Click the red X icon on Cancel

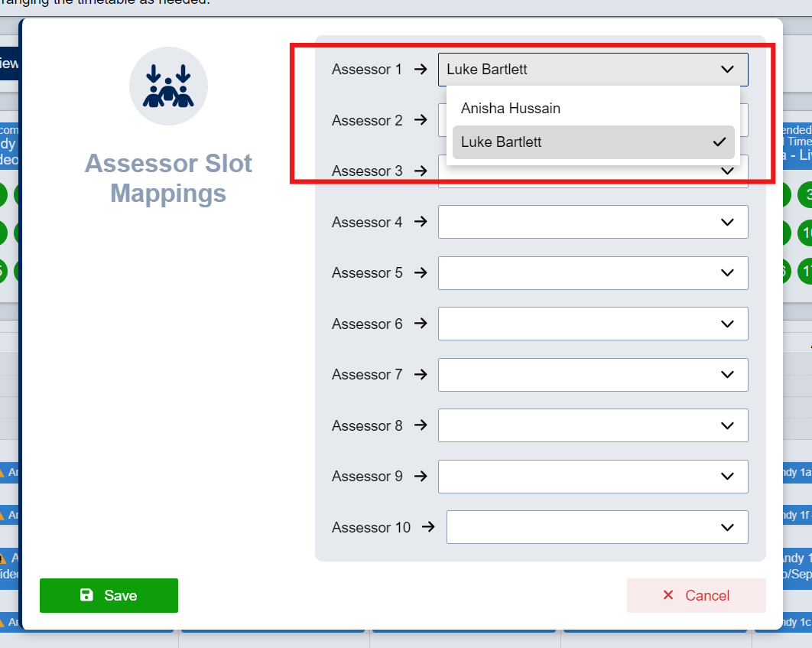click(x=668, y=594)
